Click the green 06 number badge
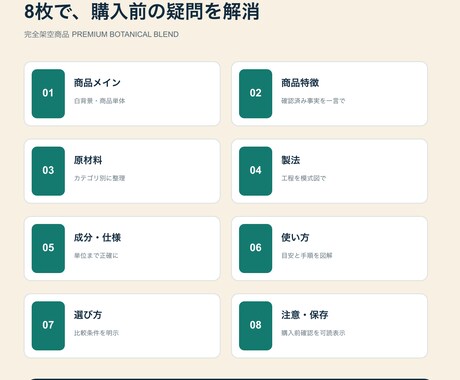Viewport: 460px width, 380px height. point(256,248)
